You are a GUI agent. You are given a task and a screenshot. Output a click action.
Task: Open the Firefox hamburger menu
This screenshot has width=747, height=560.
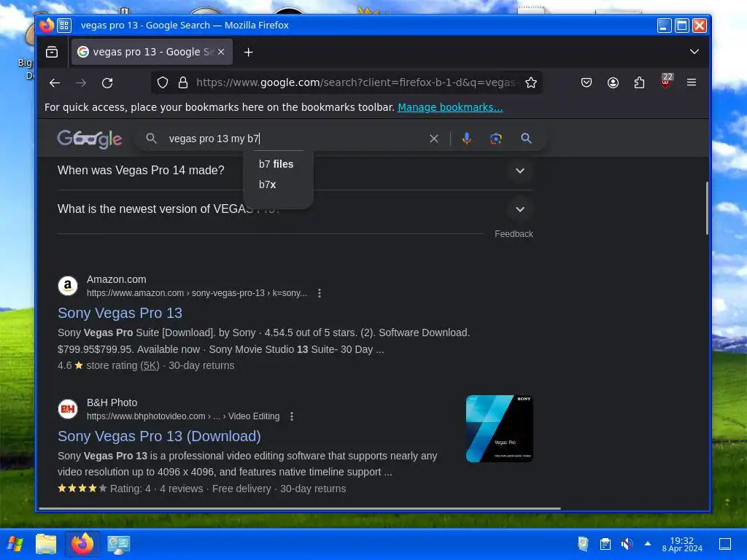coord(692,82)
